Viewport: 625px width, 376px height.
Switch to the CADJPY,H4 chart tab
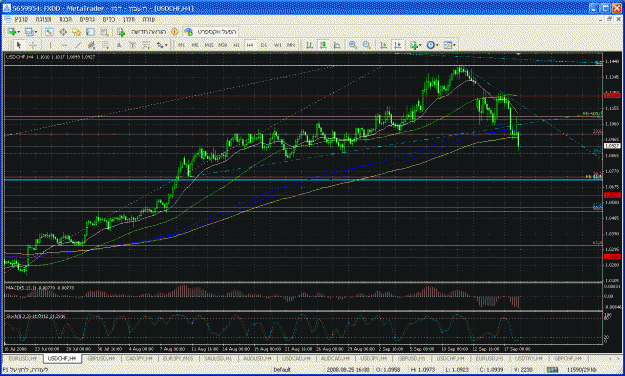click(140, 359)
